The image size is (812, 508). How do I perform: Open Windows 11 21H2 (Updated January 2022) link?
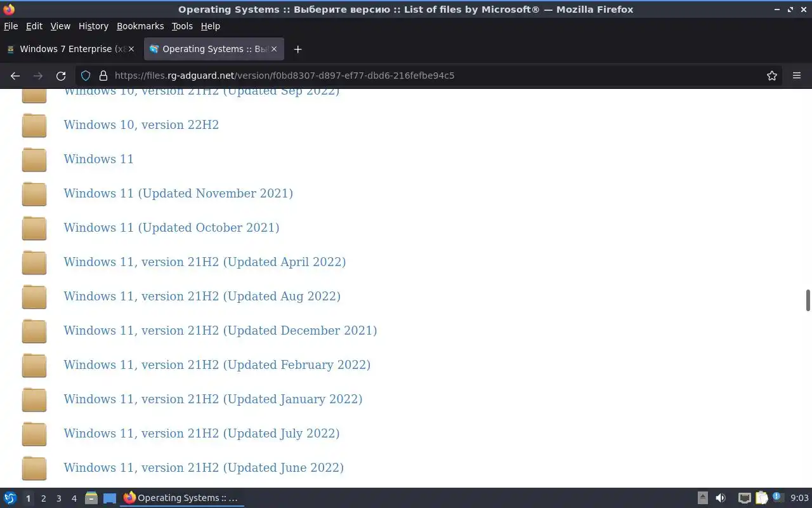(x=213, y=399)
